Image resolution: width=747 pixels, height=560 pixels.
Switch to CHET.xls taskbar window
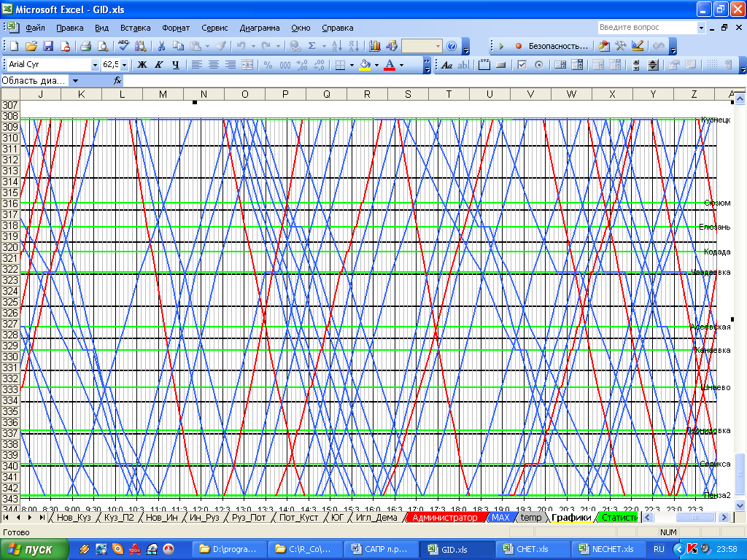[x=532, y=550]
